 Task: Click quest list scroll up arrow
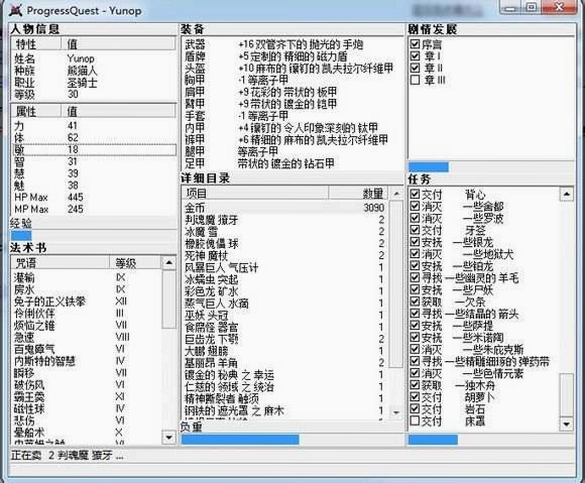pos(566,194)
